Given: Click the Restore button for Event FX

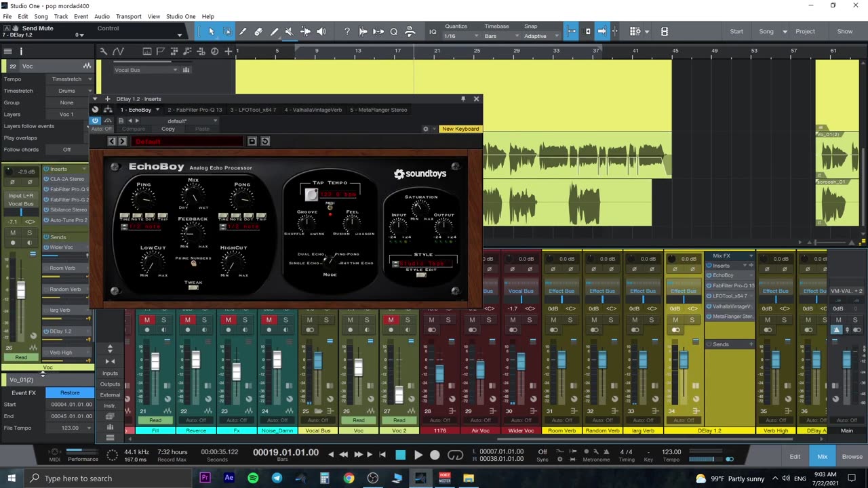Looking at the screenshot, I should click(x=70, y=392).
